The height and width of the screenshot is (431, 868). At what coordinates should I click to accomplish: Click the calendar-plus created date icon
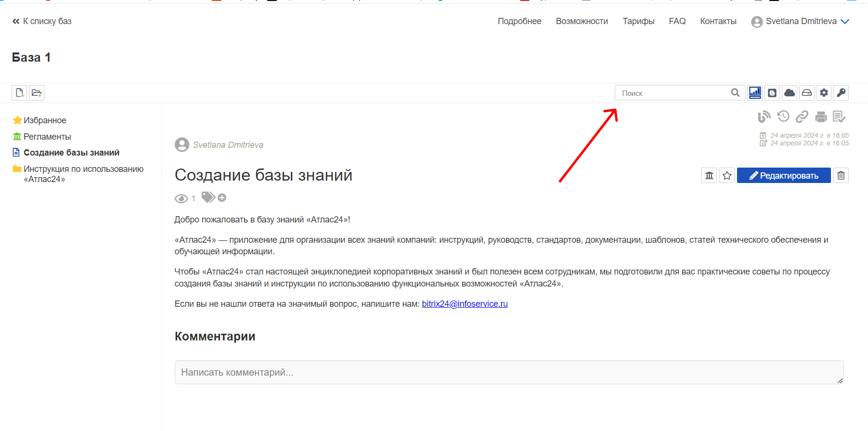point(763,135)
